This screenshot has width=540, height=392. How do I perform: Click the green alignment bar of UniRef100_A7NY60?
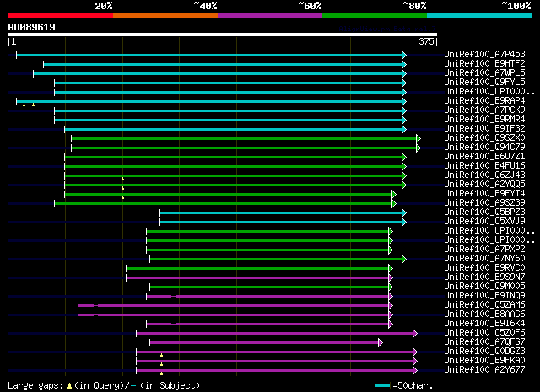[278, 260]
